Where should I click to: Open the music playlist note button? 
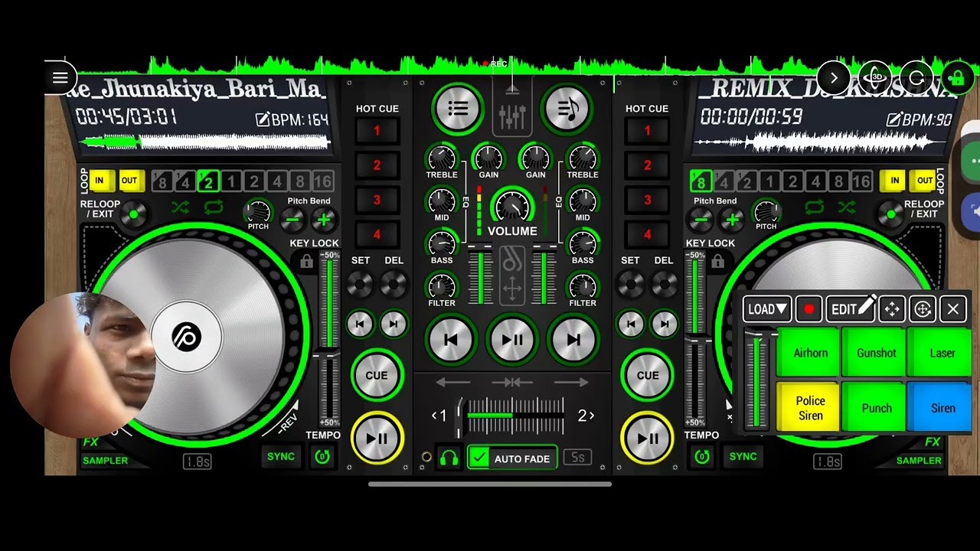click(567, 109)
